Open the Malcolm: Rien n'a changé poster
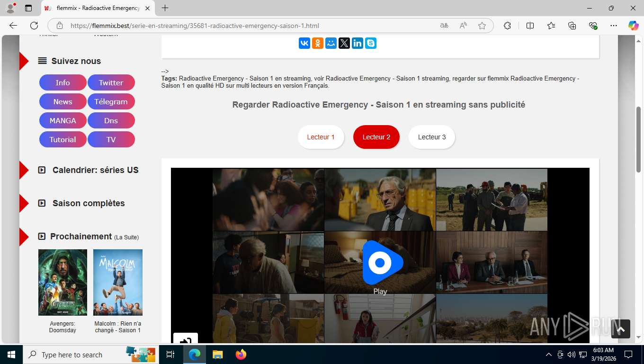 118,282
